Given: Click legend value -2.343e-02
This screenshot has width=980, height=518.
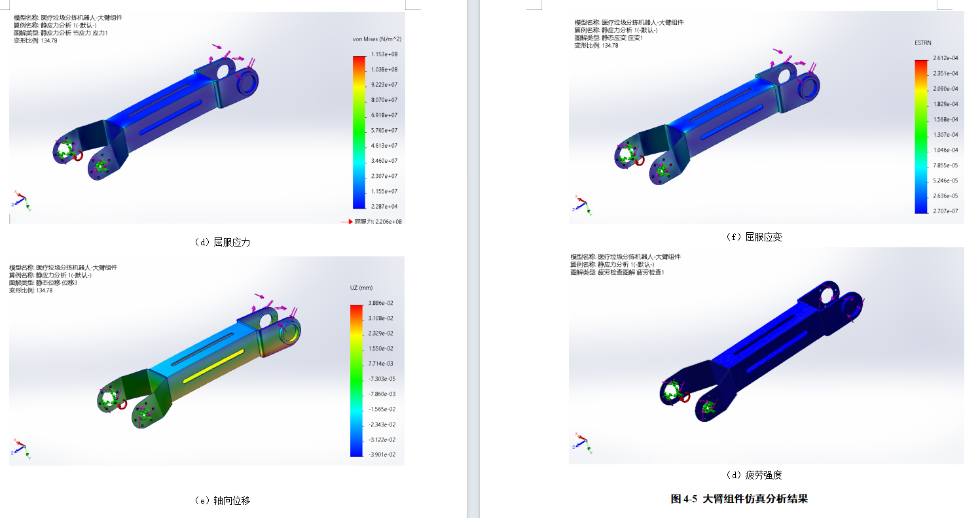Looking at the screenshot, I should [x=382, y=424].
